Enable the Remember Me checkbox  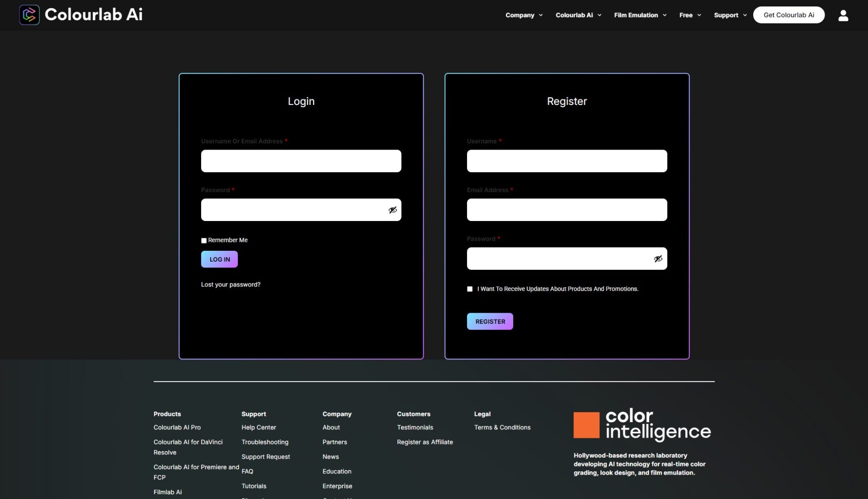[x=203, y=240]
